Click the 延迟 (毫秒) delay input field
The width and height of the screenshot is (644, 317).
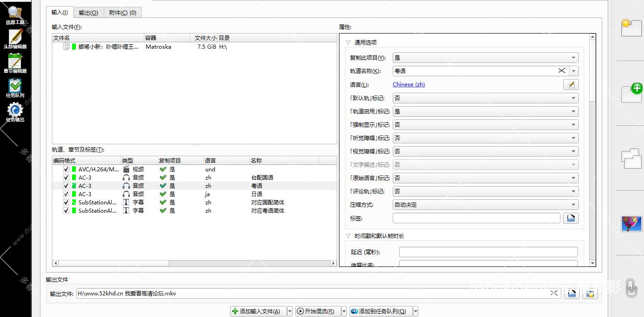click(x=488, y=252)
